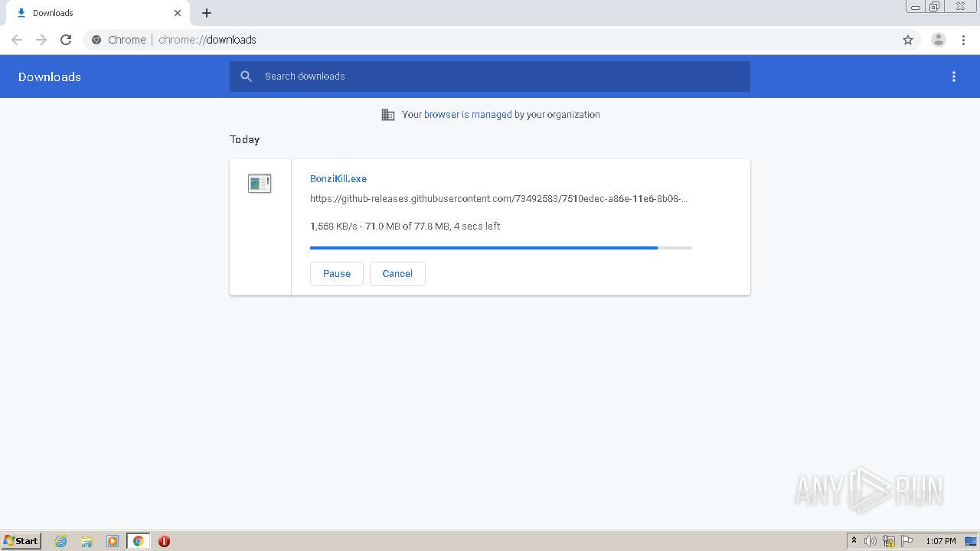
Task: Click the download progress bar
Action: tap(501, 248)
